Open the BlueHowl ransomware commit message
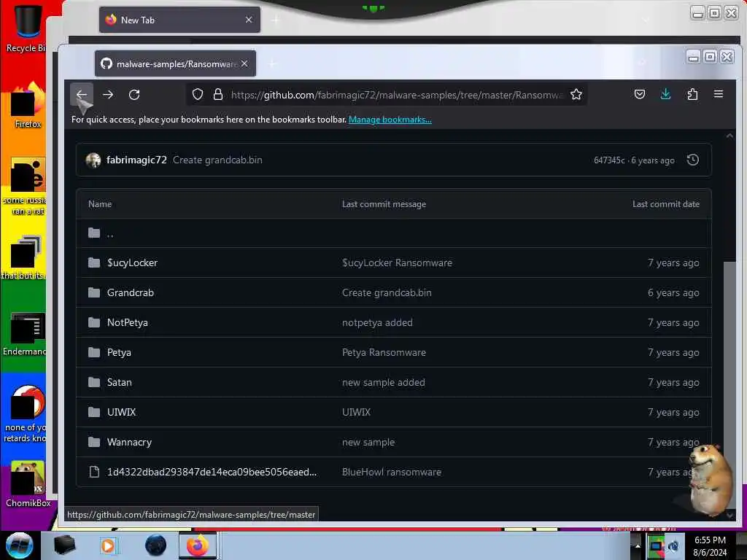This screenshot has width=747, height=560. pos(392,472)
